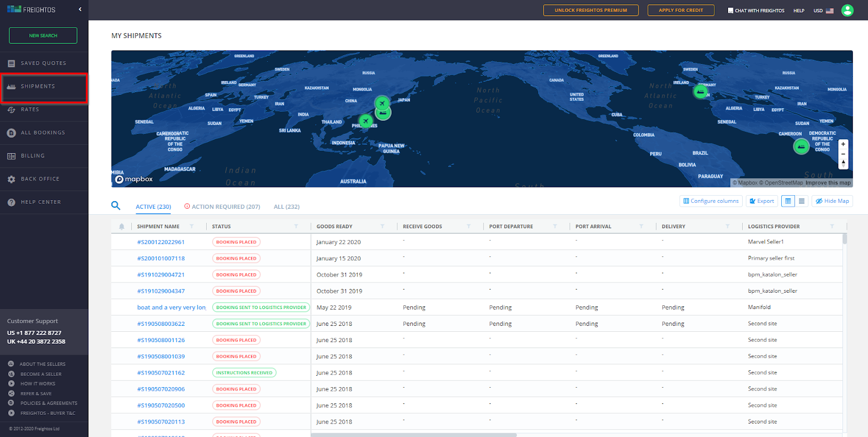Collapse the sidebar with the arrow icon

pos(80,9)
